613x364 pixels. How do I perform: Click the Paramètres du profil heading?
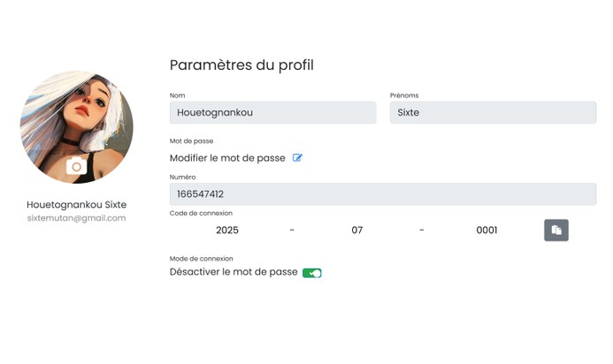[x=241, y=64]
